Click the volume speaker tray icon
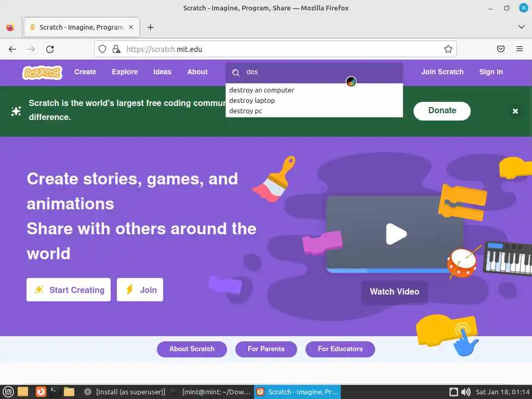The image size is (532, 399). coord(466,392)
